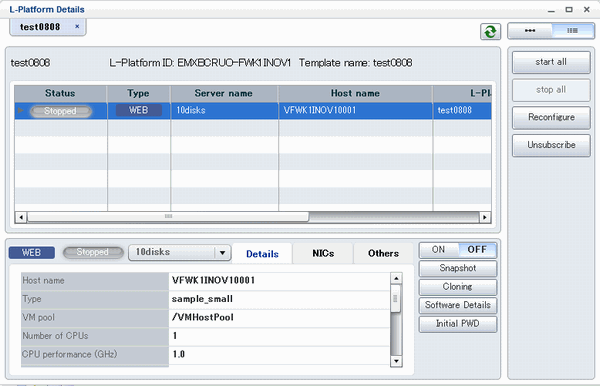Click the Stopped status badge in row
Image resolution: width=600 pixels, height=386 pixels.
(60, 111)
